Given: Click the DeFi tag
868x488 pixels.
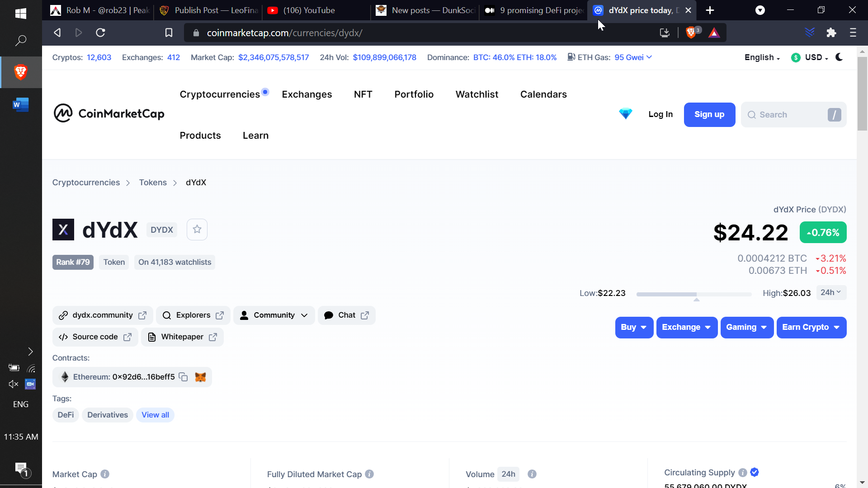Looking at the screenshot, I should tap(66, 415).
